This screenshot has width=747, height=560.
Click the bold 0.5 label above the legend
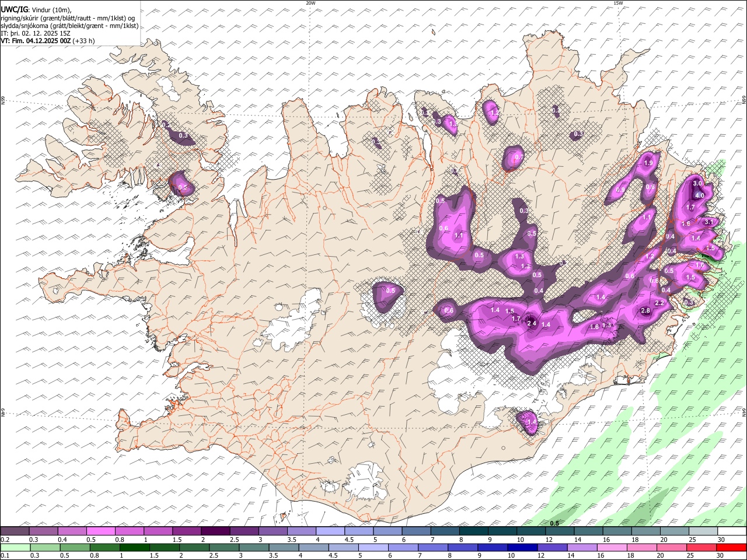pyautogui.click(x=554, y=523)
